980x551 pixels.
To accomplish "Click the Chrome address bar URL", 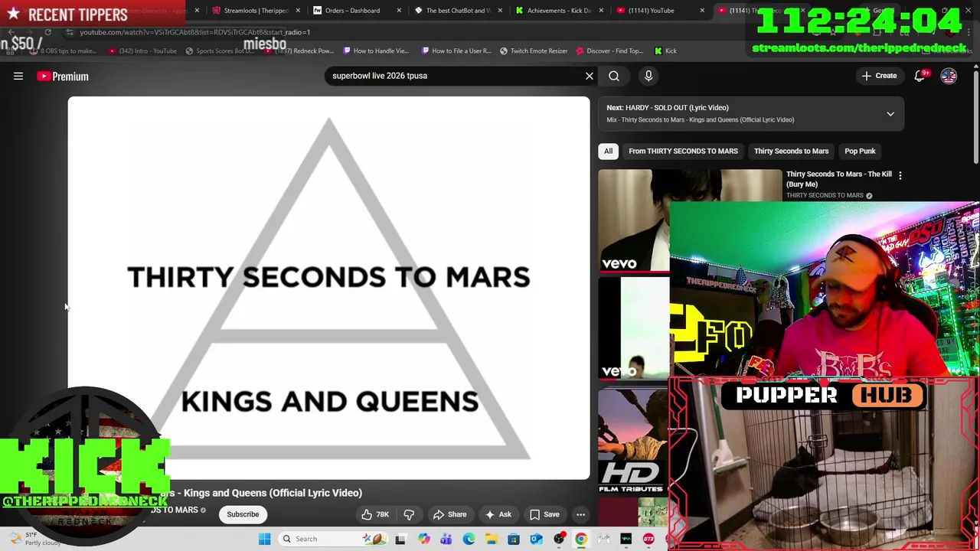I will click(x=194, y=32).
